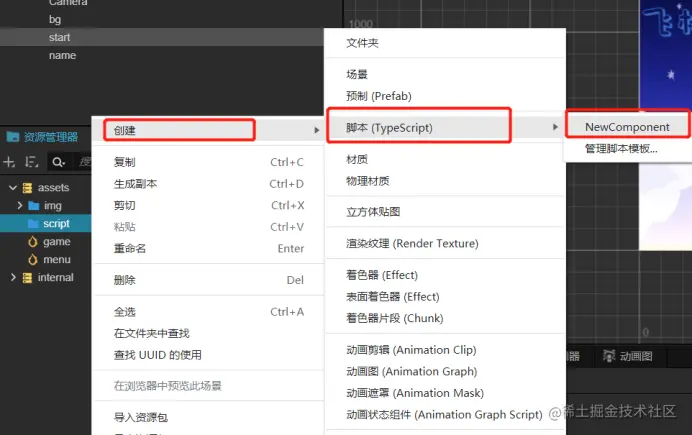Image resolution: width=692 pixels, height=435 pixels.
Task: Create a 物理材质 asset
Action: click(x=446, y=181)
